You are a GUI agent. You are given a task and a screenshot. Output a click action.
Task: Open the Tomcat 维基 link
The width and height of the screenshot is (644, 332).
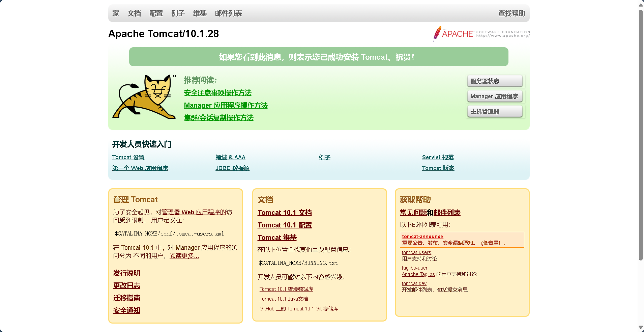[x=277, y=238]
